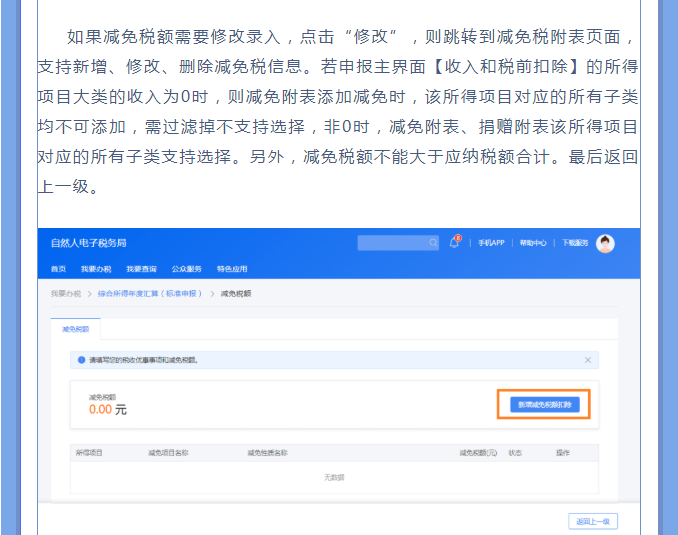Viewport: 678px width, 535px height.
Task: Open the 帮助中心 link
Action: [533, 243]
